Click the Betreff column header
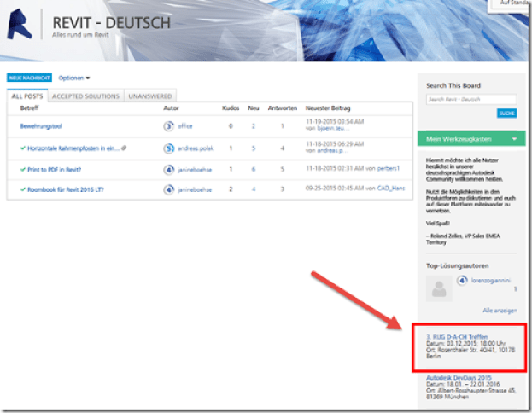Viewport: 532px width, 413px height. (x=29, y=108)
